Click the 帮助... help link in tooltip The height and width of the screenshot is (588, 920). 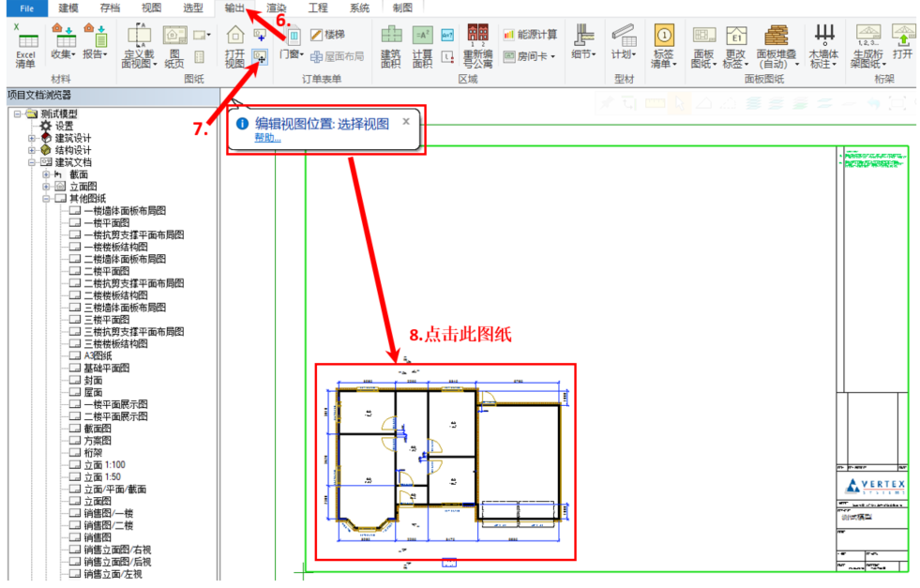[267, 138]
